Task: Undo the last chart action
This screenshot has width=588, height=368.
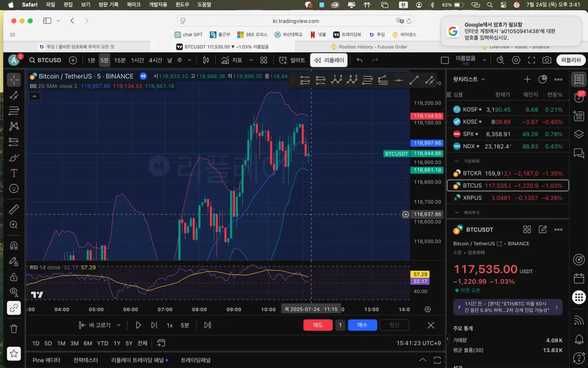Action: (360, 60)
